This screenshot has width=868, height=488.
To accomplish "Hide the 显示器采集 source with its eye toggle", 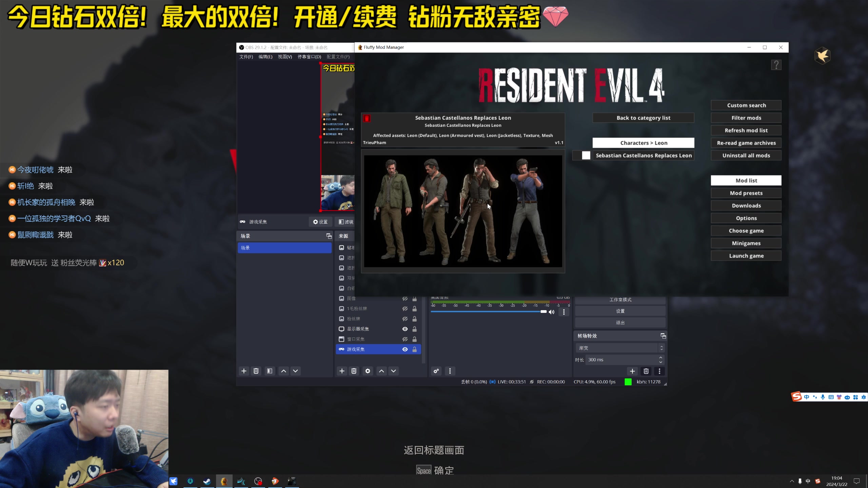I will (x=405, y=329).
